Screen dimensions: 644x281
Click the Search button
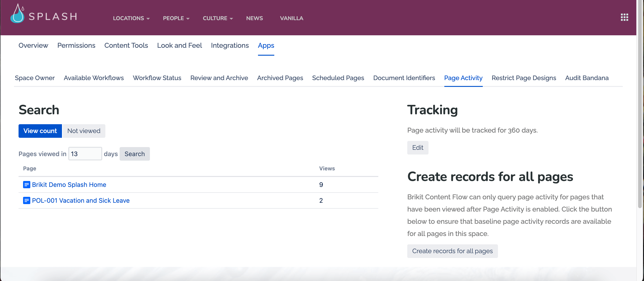(x=135, y=154)
